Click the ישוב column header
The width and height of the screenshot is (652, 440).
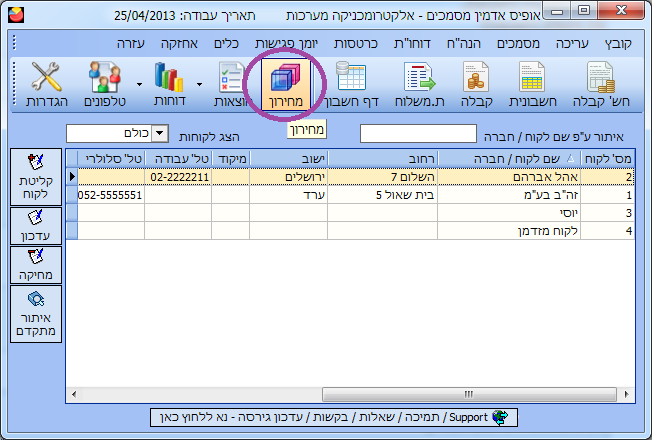(x=289, y=158)
